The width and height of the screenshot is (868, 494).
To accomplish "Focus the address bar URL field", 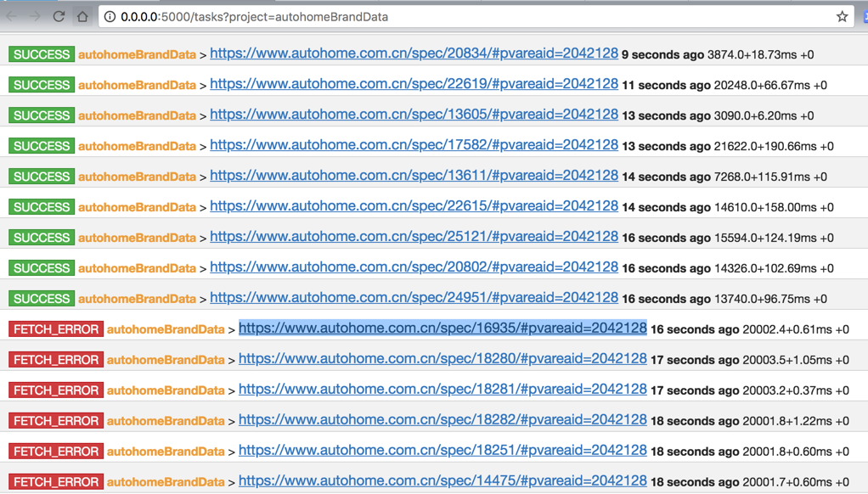I will click(x=476, y=17).
